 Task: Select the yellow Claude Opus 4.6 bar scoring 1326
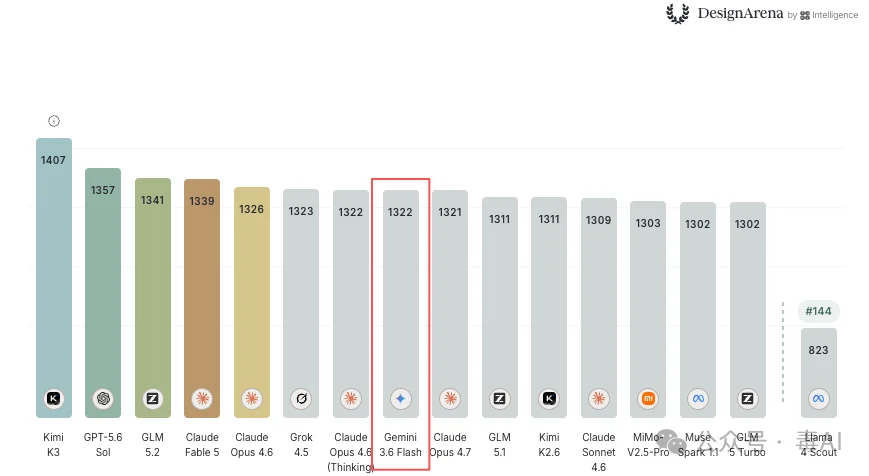[x=252, y=302]
